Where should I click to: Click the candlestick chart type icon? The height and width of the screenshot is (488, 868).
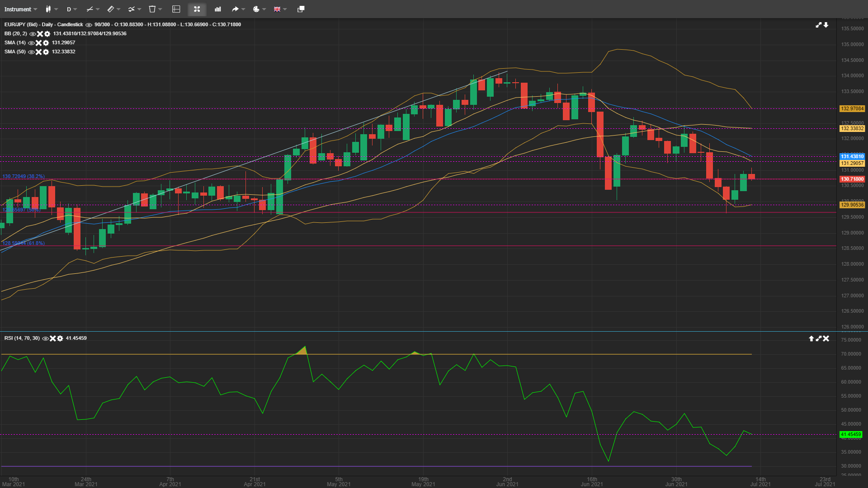48,9
